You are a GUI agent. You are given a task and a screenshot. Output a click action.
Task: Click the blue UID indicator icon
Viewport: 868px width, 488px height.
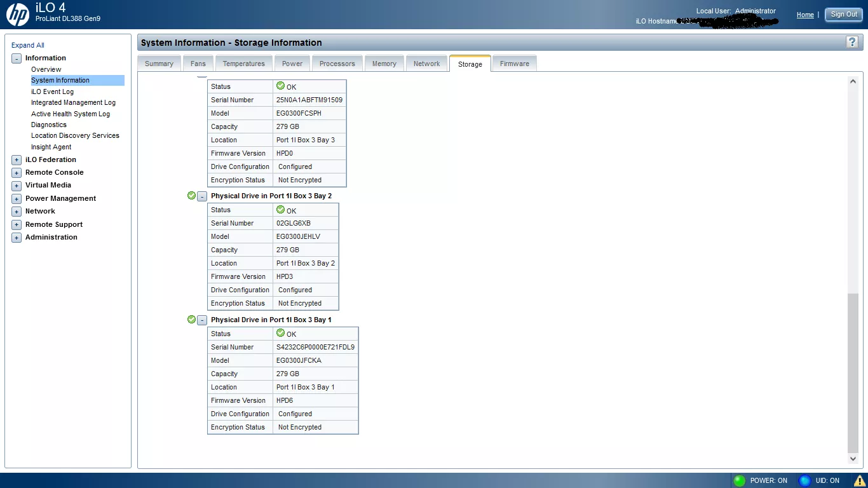tap(804, 480)
